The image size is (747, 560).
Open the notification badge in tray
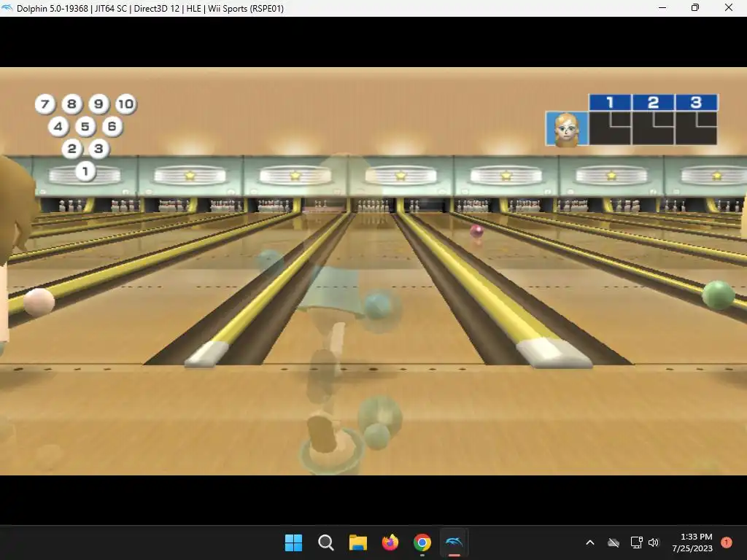(x=727, y=542)
